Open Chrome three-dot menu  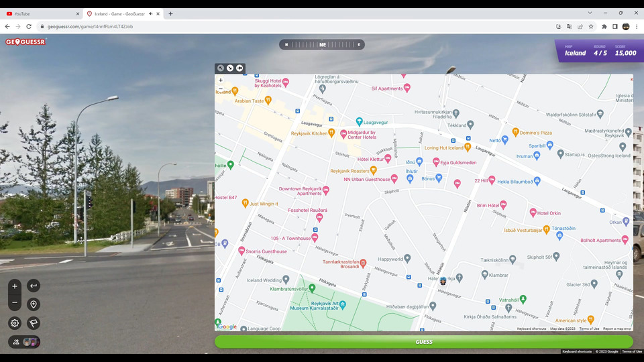pos(637,26)
